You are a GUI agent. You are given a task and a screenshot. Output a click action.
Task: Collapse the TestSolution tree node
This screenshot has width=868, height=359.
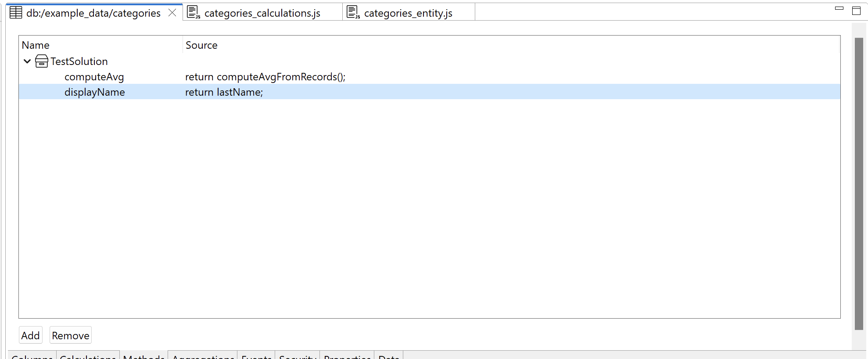[x=27, y=61]
